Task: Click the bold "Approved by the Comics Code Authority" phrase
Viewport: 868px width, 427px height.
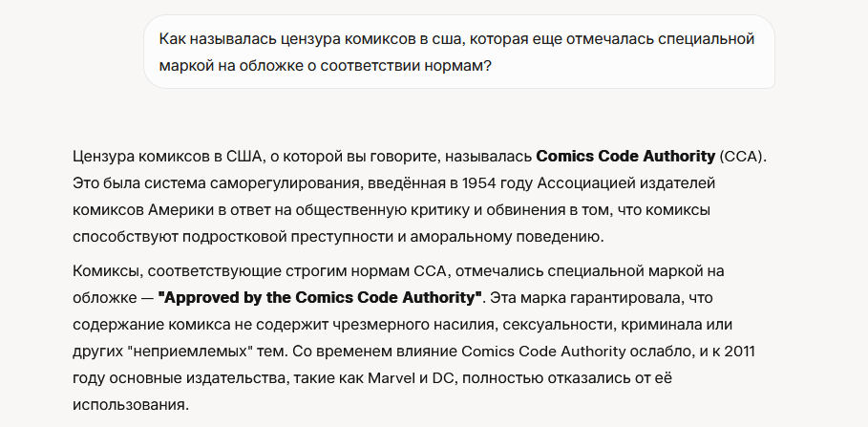Action: (319, 297)
